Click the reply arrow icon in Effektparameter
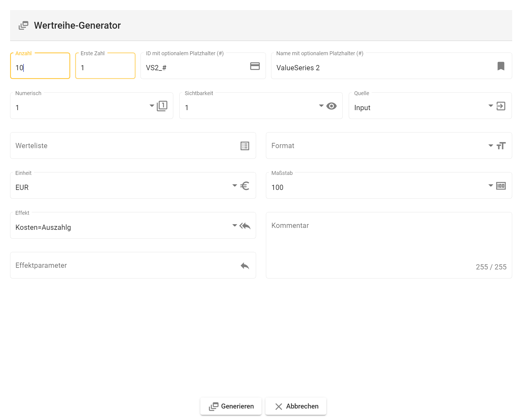522x420 pixels. (245, 266)
